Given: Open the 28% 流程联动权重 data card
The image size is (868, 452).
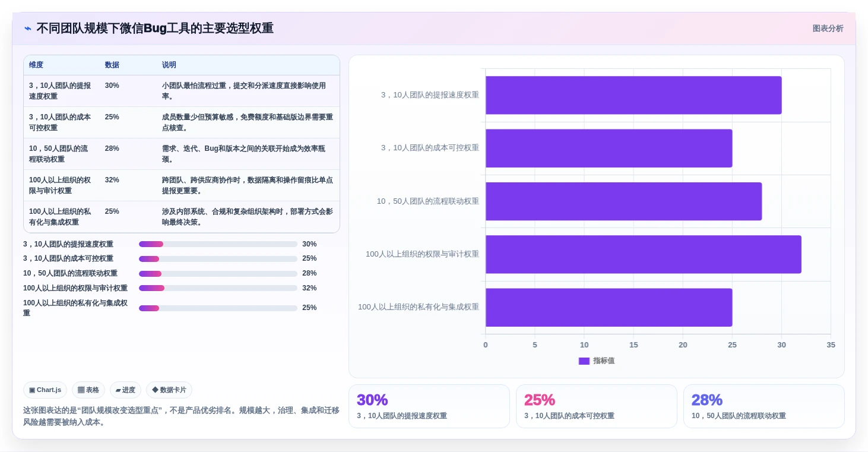Looking at the screenshot, I should tap(764, 406).
